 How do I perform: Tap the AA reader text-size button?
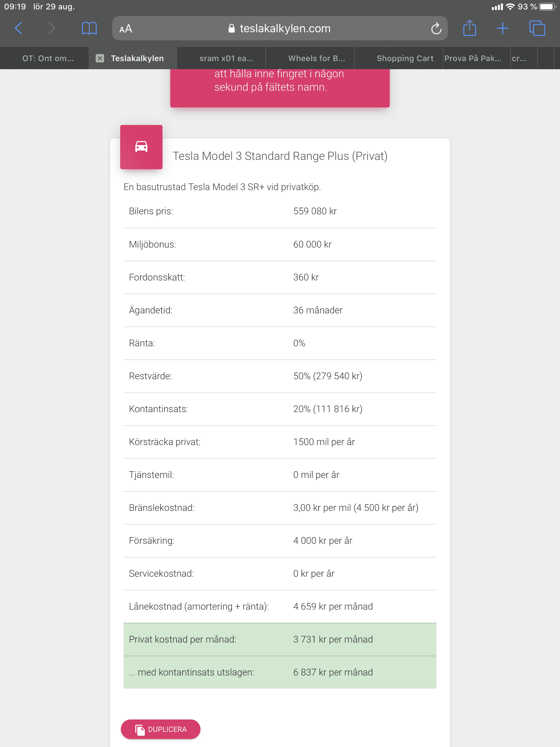126,29
